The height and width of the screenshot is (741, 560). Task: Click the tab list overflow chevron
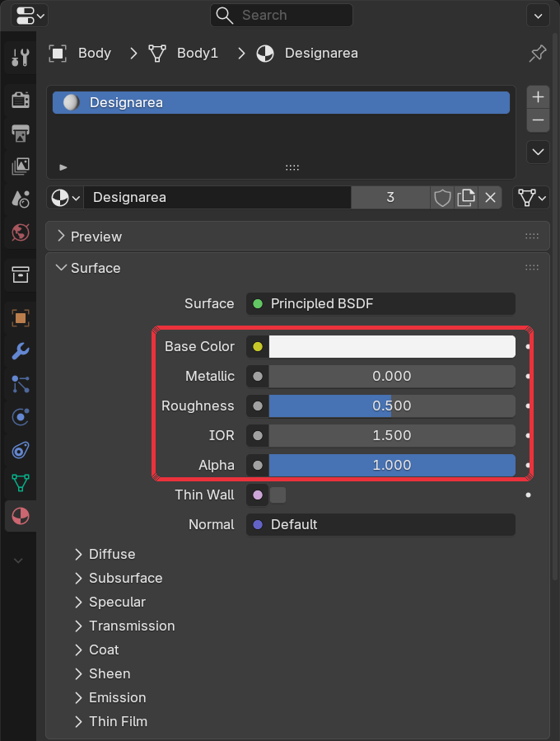coord(18,561)
